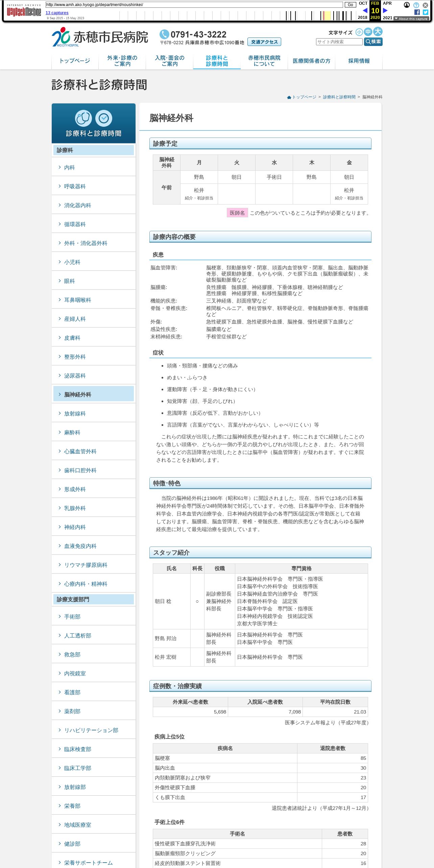Go to the previous capture arrow (Oct 2018)
This screenshot has height=868, width=434.
tap(365, 10)
